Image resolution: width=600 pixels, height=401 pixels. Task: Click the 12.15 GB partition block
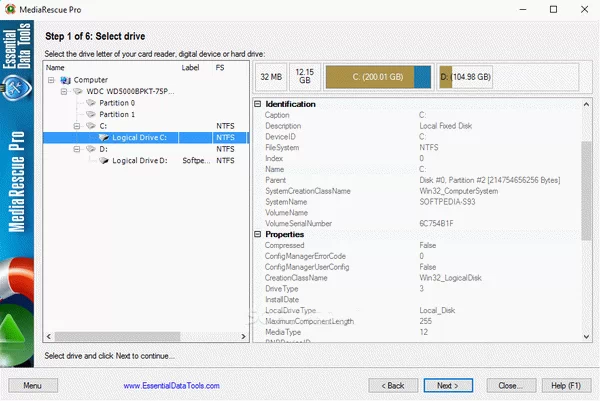coord(305,76)
